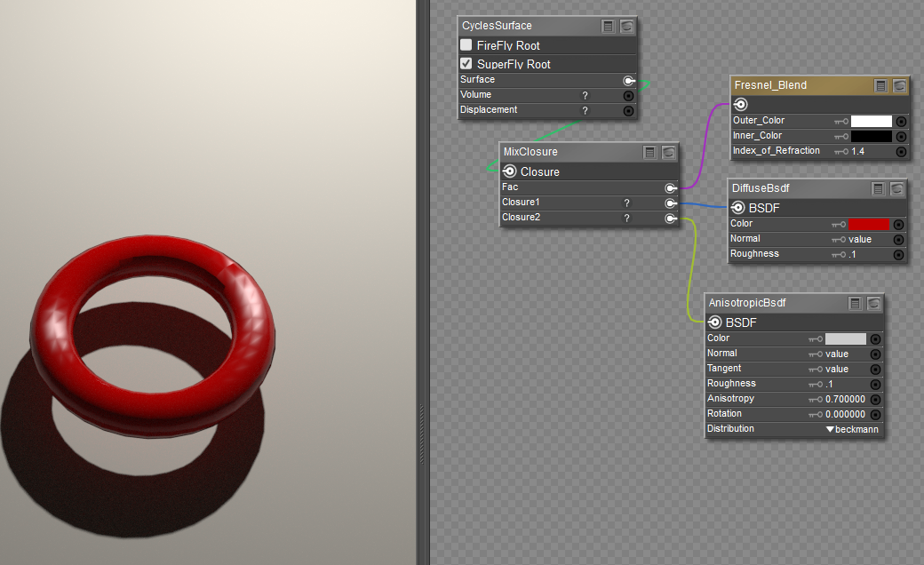Click AnisotropicBsdf Tangent connector plug

[x=876, y=370]
